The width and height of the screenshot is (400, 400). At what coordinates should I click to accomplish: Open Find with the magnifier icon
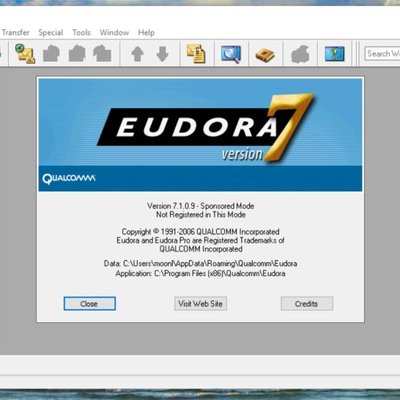coord(231,54)
